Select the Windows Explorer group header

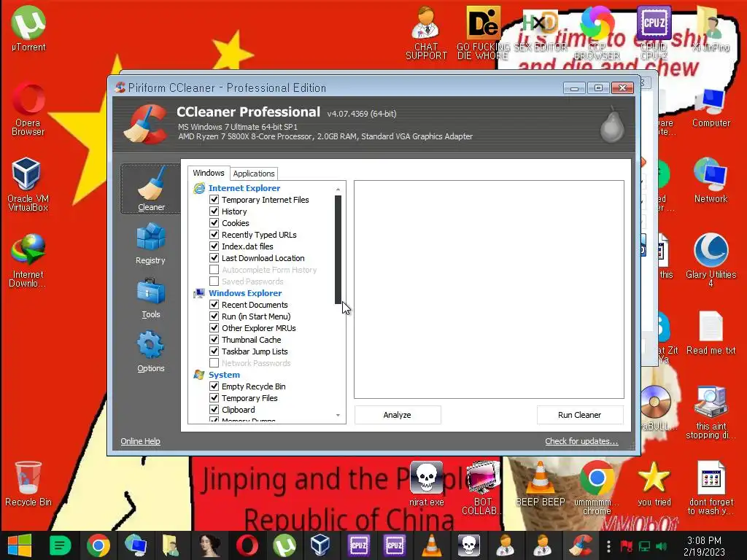[x=245, y=293]
